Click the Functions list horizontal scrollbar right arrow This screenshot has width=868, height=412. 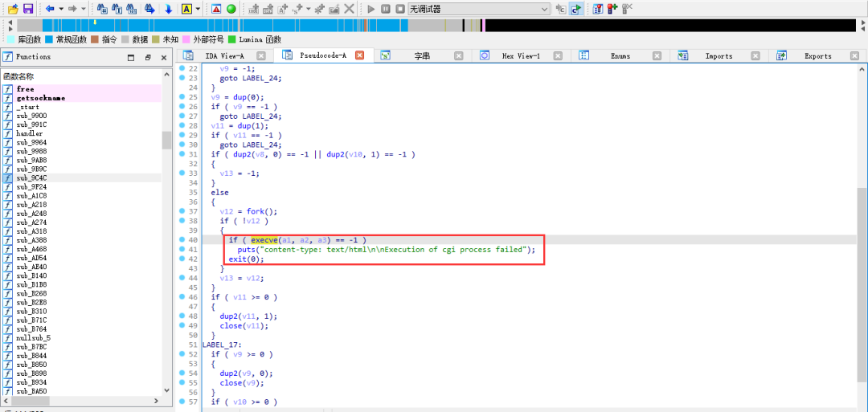pyautogui.click(x=156, y=401)
